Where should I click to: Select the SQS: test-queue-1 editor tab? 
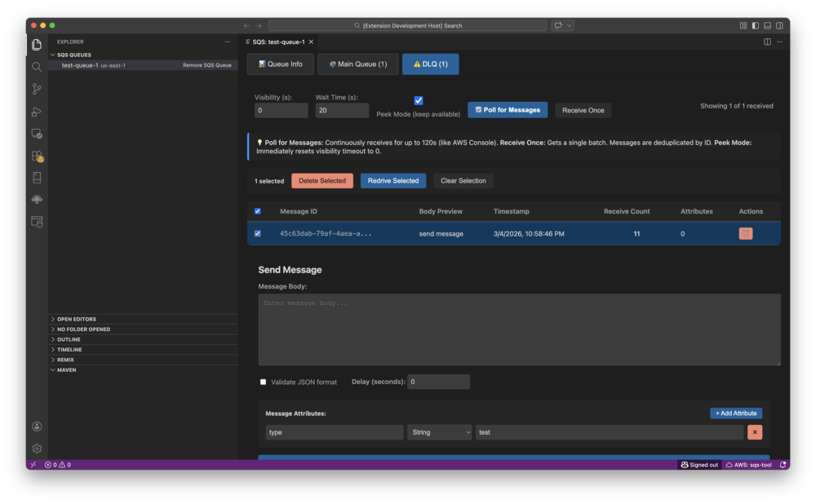pyautogui.click(x=278, y=42)
